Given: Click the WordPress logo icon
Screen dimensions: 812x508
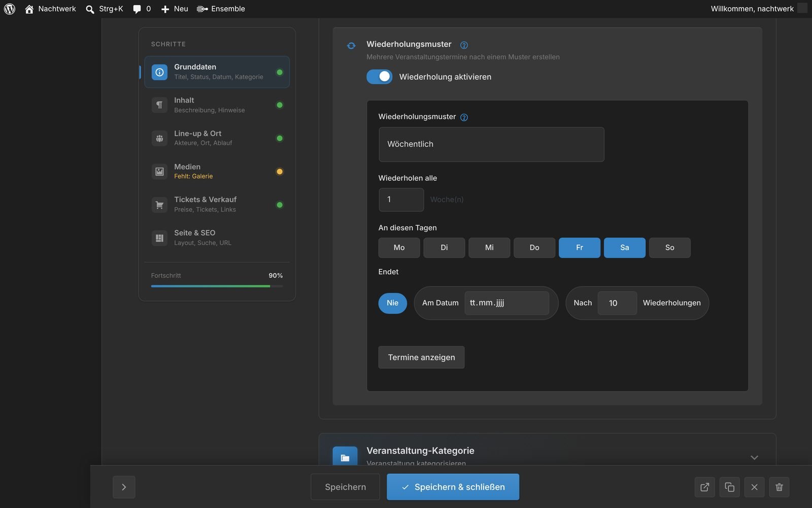Looking at the screenshot, I should [10, 9].
